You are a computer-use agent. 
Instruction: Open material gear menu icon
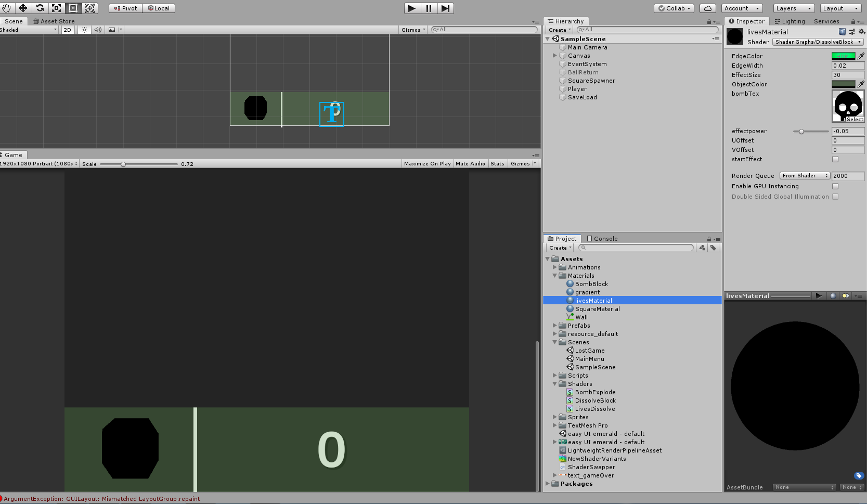tap(861, 32)
